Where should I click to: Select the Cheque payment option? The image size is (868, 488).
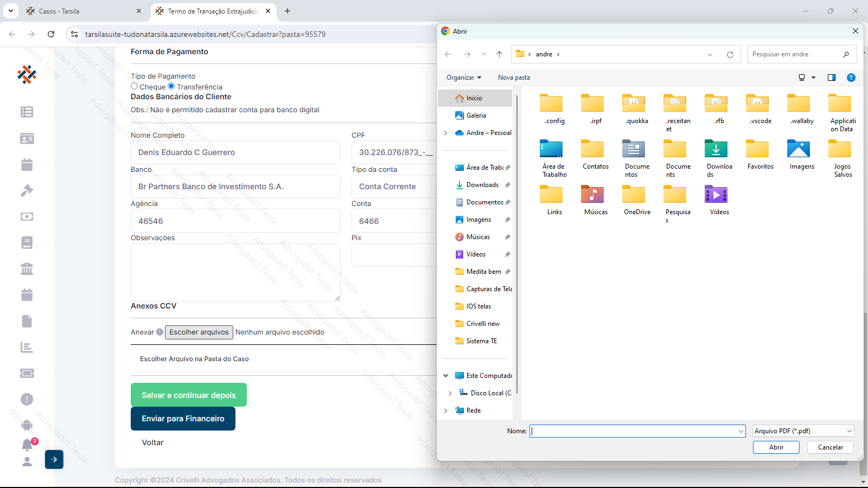click(135, 86)
